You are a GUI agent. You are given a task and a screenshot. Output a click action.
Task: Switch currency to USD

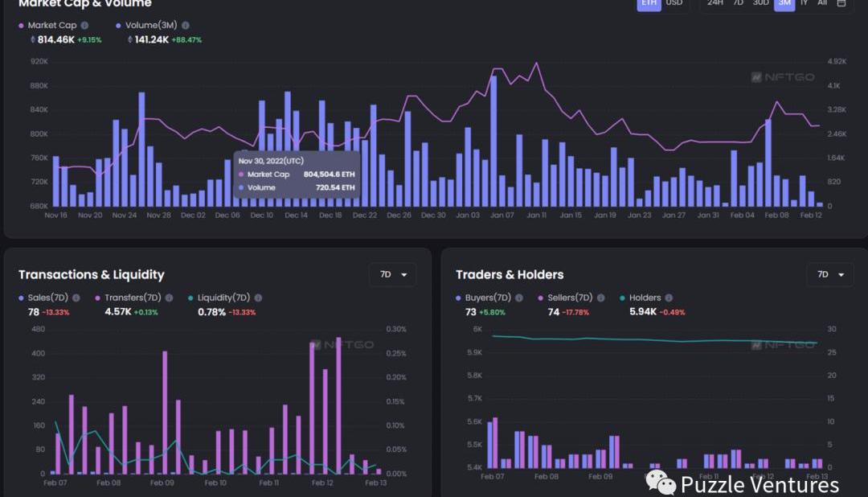pyautogui.click(x=674, y=3)
